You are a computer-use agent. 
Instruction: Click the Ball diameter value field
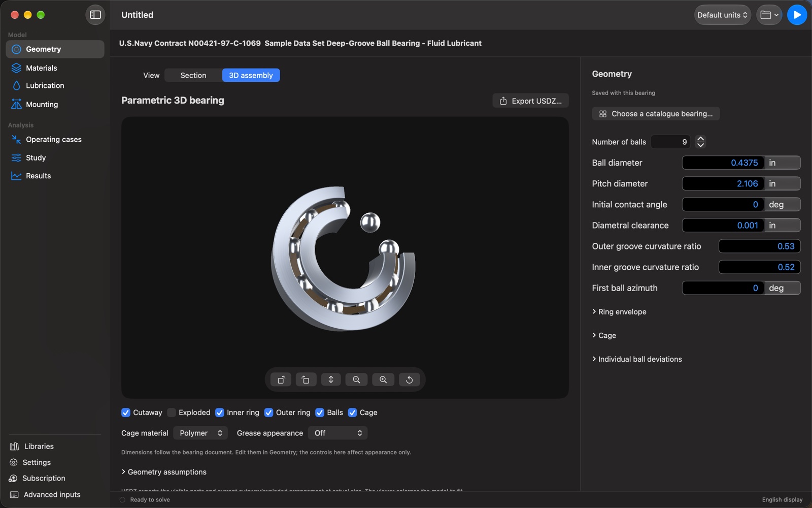coord(723,163)
